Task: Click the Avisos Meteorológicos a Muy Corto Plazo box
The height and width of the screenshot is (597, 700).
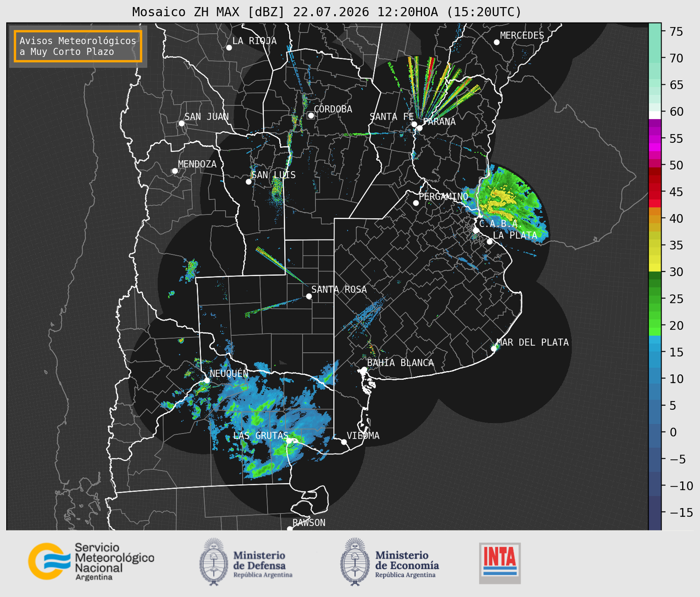Action: tap(78, 46)
